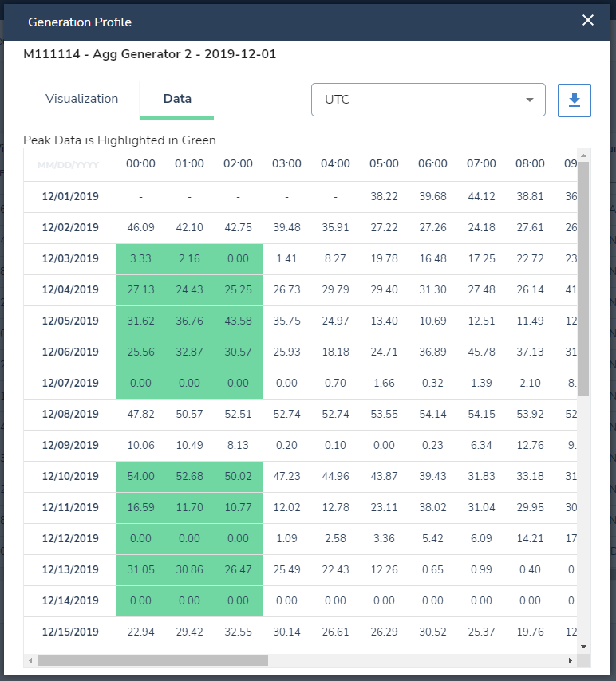
Task: Click the horizontal scrollbar left arrow
Action: click(x=30, y=660)
